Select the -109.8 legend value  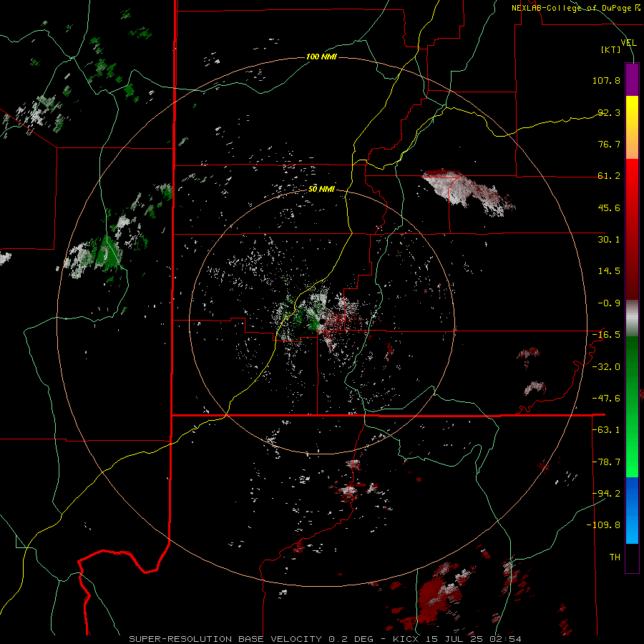coord(604,525)
